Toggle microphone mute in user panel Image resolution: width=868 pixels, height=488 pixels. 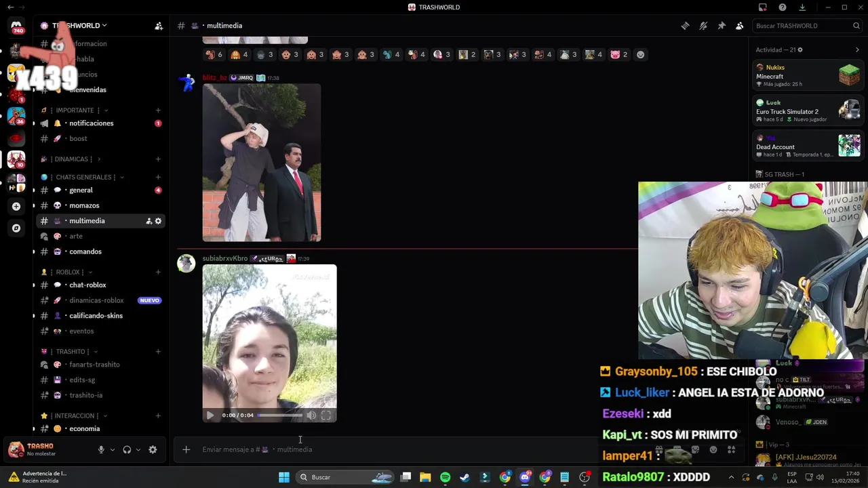[101, 449]
